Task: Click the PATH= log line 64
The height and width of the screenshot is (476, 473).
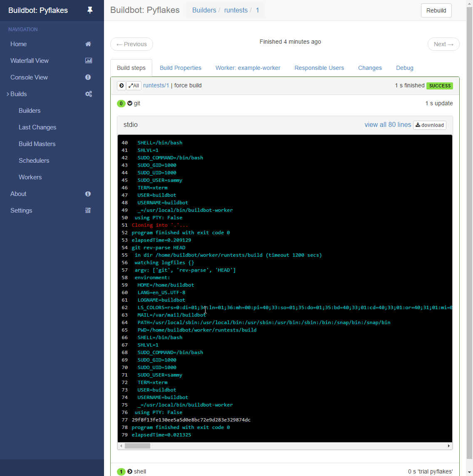Action: (264, 323)
